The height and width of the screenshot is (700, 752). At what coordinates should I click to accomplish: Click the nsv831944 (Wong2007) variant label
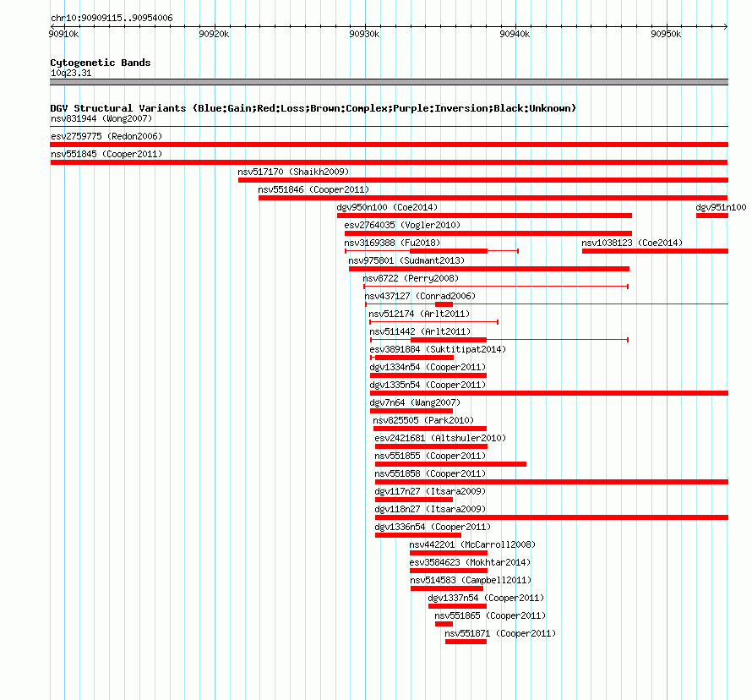101,118
